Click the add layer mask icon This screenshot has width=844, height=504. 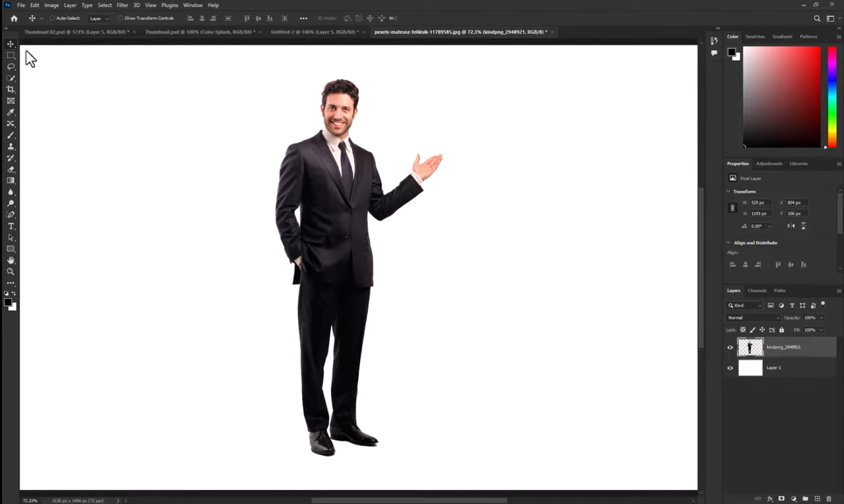coord(781,499)
